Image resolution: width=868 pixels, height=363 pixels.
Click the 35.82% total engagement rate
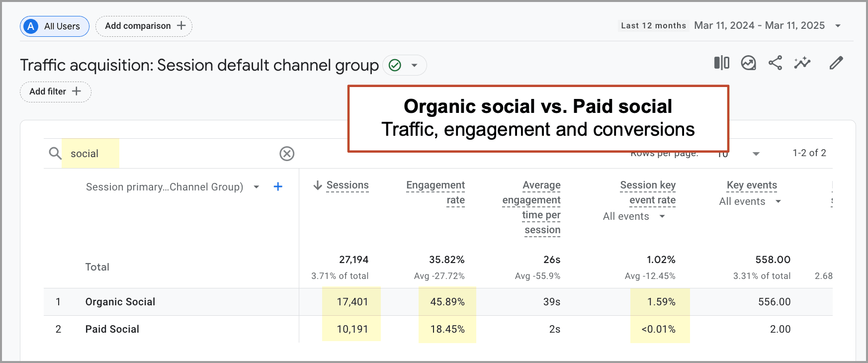(x=447, y=260)
